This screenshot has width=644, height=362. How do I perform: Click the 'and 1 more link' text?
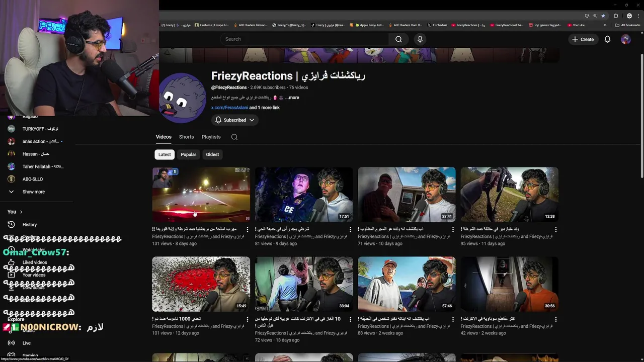click(x=265, y=108)
